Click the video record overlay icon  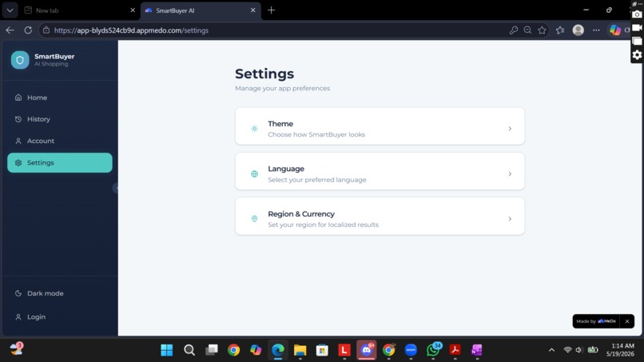[x=637, y=27]
